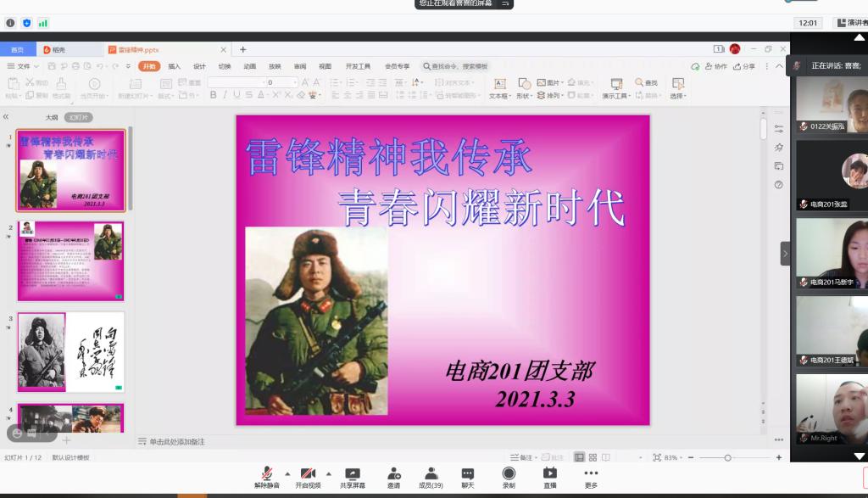Screen dimensions: 868x498
Task: Expand the participant video strip arrow
Action: click(x=785, y=254)
